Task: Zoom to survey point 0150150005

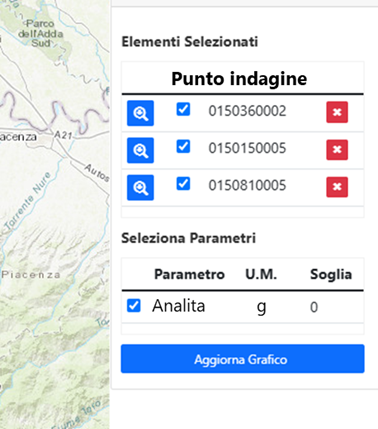Action: tap(140, 150)
